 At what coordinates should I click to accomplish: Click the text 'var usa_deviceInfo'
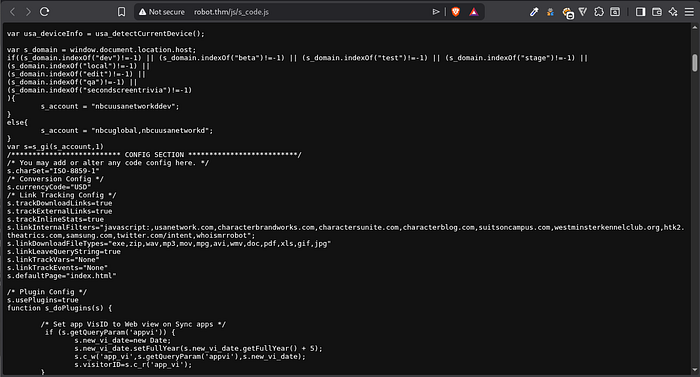tap(45, 34)
